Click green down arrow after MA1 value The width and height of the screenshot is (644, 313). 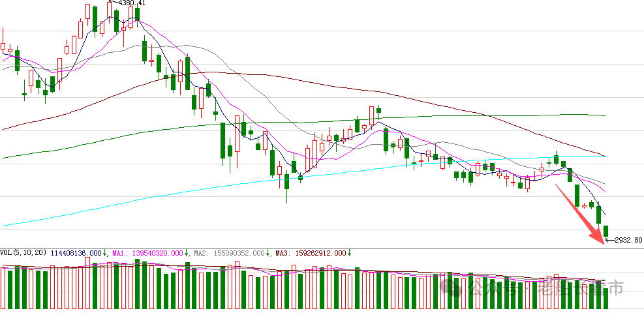click(x=186, y=253)
